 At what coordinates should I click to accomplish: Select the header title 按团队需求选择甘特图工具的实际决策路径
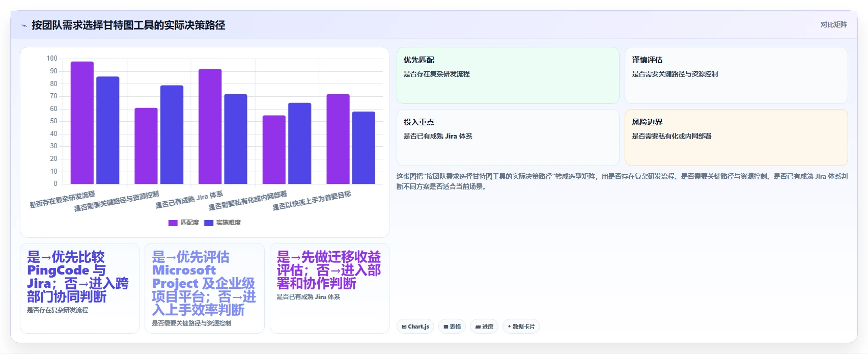click(x=128, y=25)
